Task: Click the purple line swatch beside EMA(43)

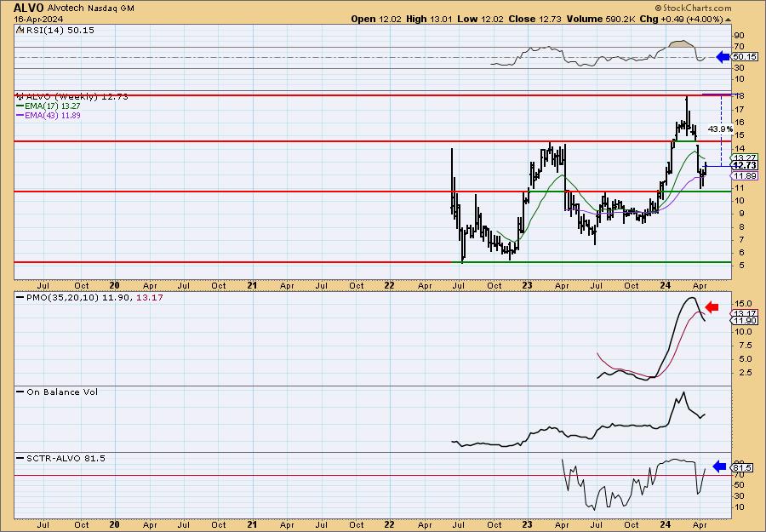Action: [20, 116]
